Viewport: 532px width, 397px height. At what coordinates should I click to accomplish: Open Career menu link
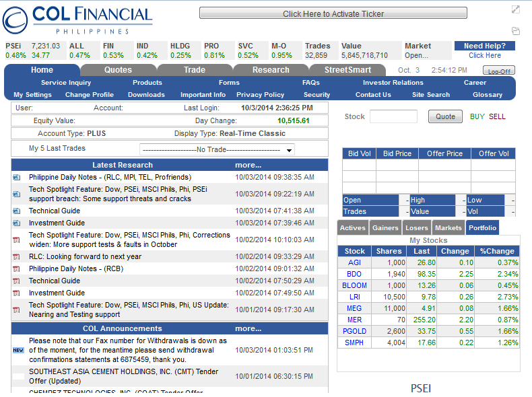point(475,82)
